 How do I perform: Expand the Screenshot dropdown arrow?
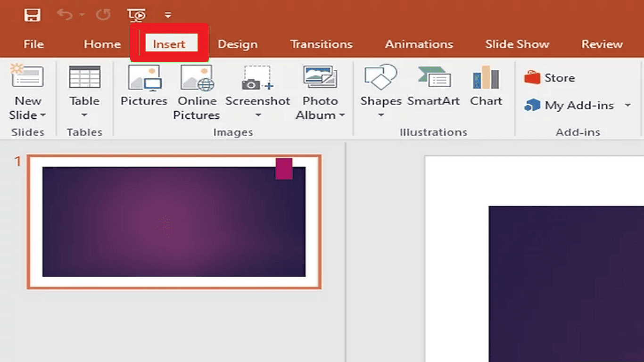coord(258,115)
